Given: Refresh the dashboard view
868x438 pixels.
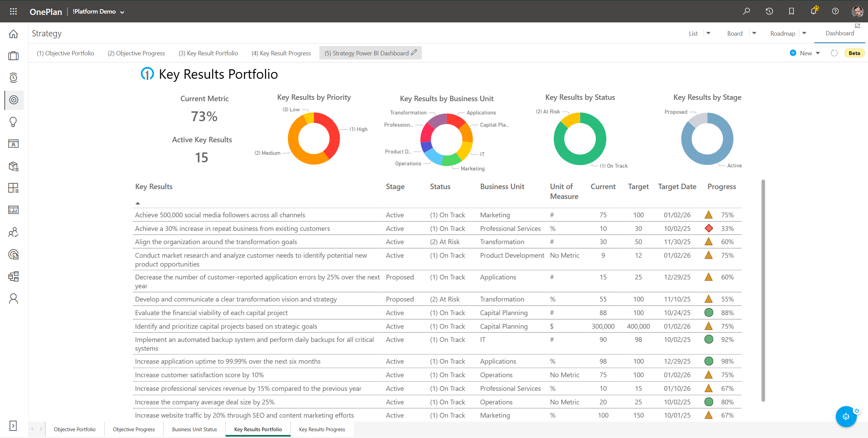Looking at the screenshot, I should pos(834,53).
